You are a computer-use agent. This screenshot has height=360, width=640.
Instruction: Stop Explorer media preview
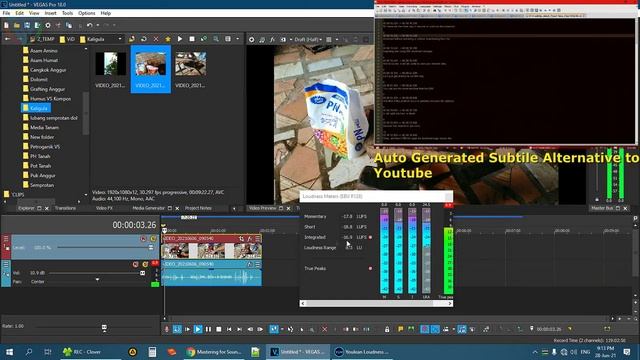[192, 39]
